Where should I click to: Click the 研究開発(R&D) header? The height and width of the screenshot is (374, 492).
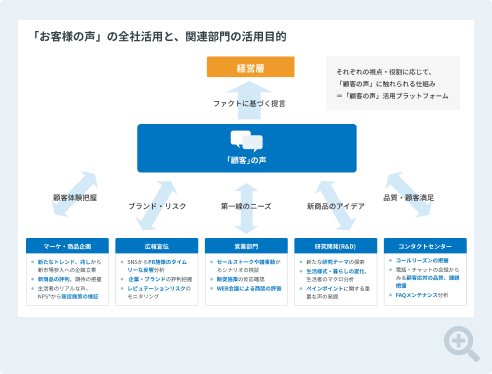click(x=336, y=246)
